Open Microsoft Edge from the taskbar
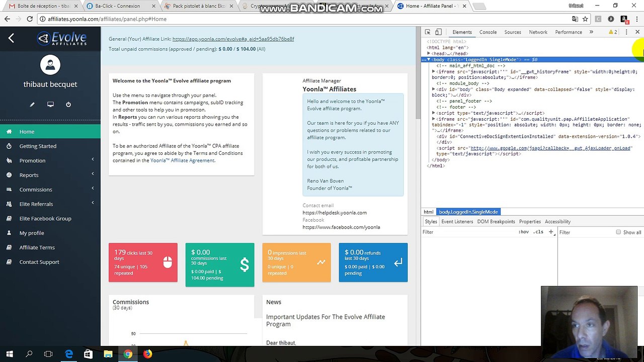Screen dimensions: 644x362 coord(68,354)
